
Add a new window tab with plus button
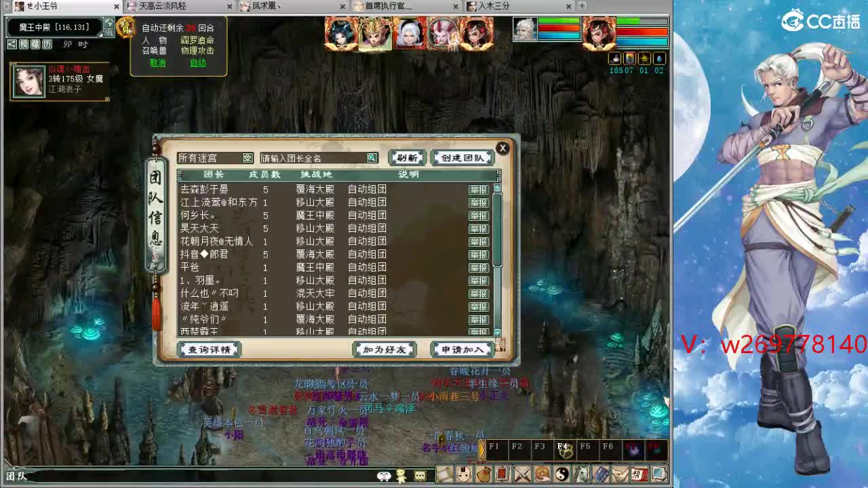(581, 6)
